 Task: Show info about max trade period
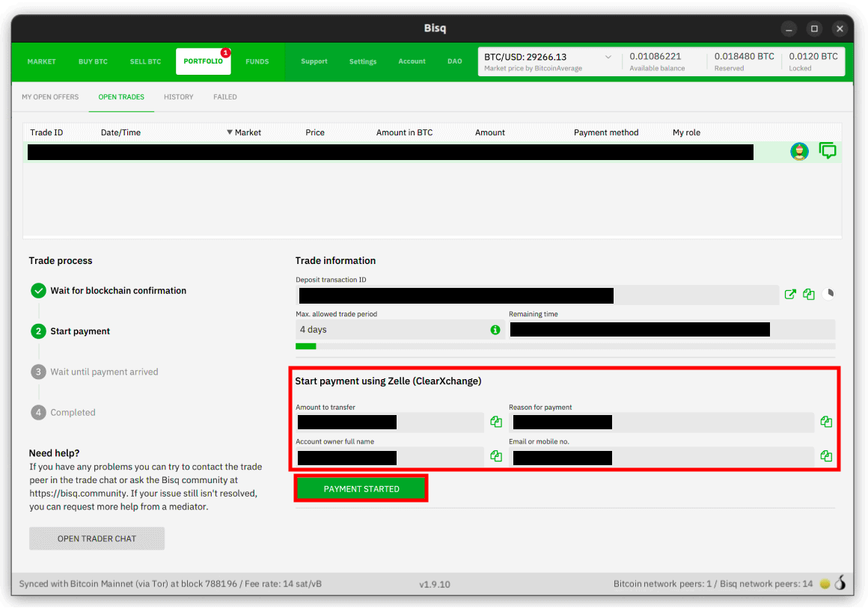[495, 330]
